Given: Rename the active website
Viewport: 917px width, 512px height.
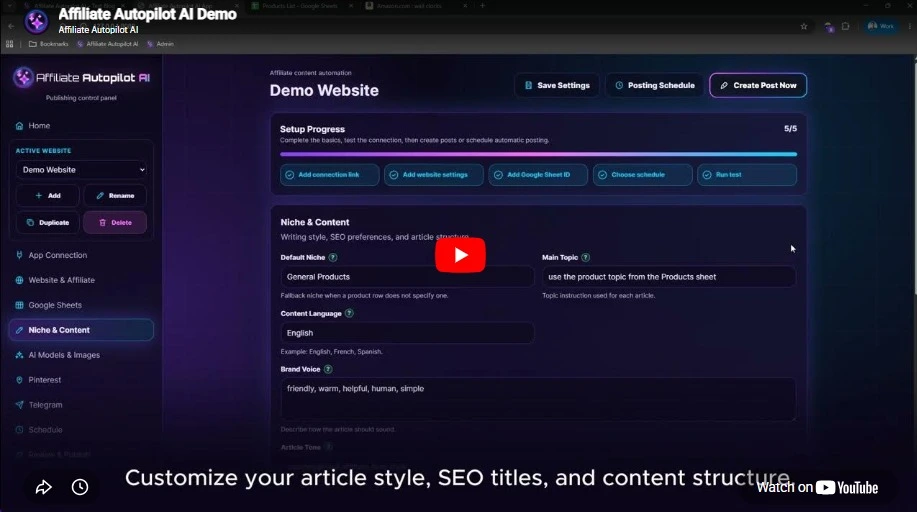Looking at the screenshot, I should (x=115, y=195).
